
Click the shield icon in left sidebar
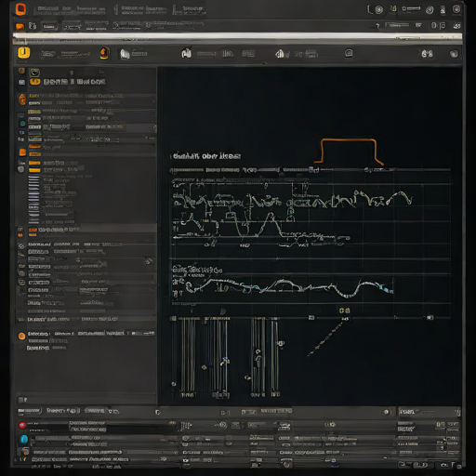[20, 169]
